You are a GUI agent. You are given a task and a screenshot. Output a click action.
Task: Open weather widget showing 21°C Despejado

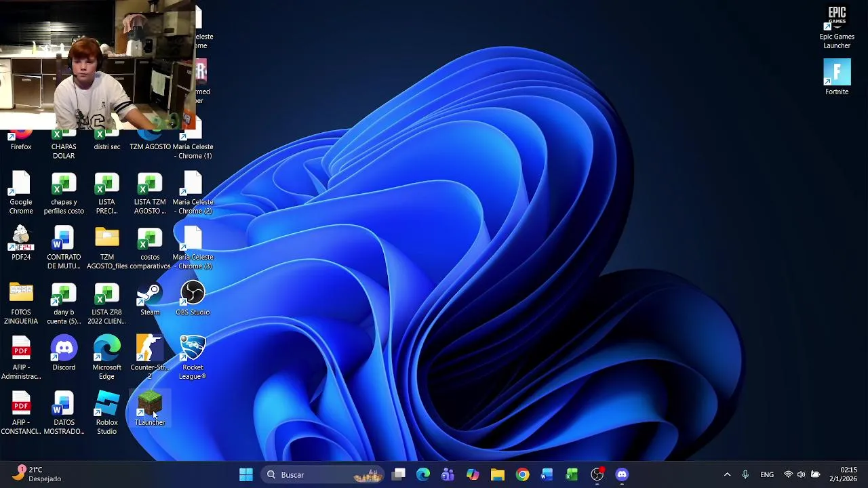click(x=37, y=474)
